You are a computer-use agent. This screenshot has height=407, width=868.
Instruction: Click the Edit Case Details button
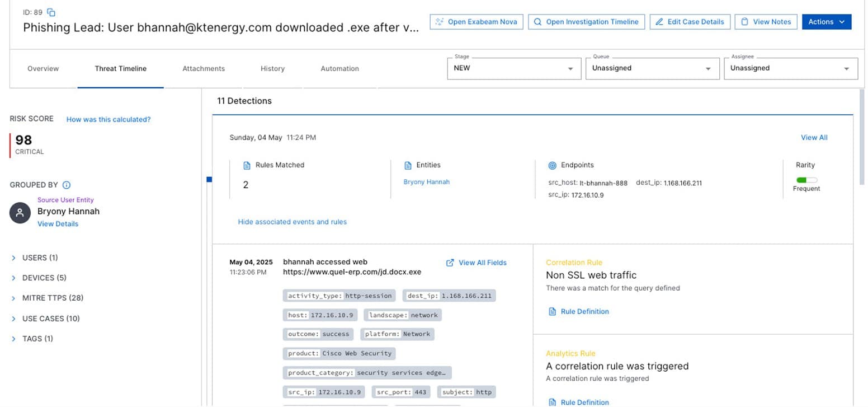click(690, 22)
